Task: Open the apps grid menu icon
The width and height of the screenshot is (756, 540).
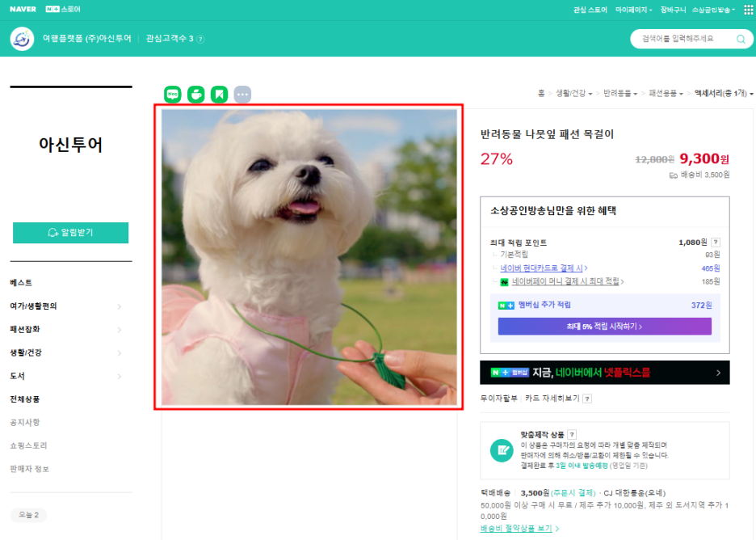Action: (748, 10)
